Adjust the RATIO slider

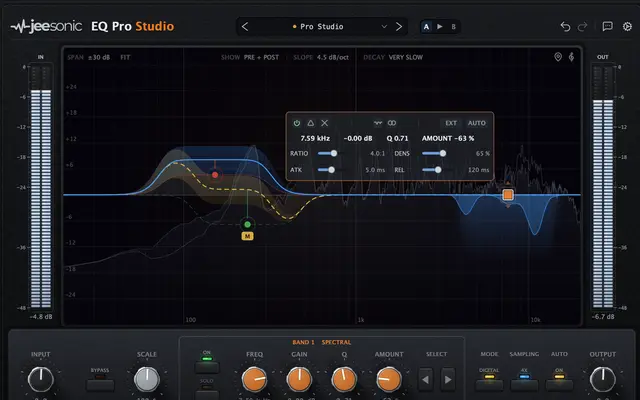pos(331,153)
